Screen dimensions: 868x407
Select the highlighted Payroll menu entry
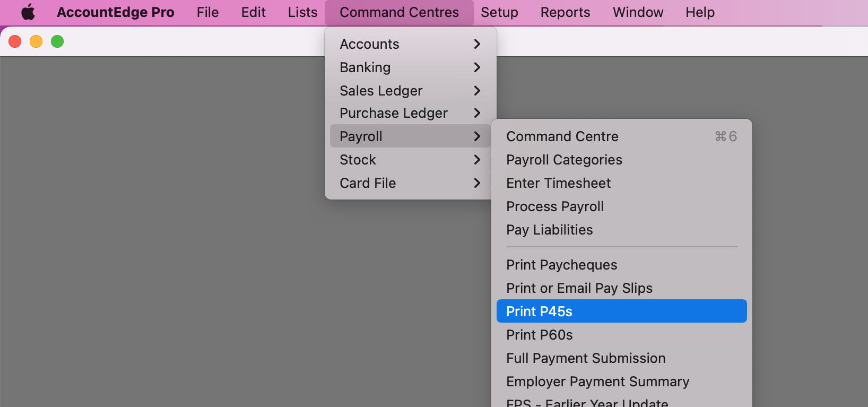[x=410, y=136]
